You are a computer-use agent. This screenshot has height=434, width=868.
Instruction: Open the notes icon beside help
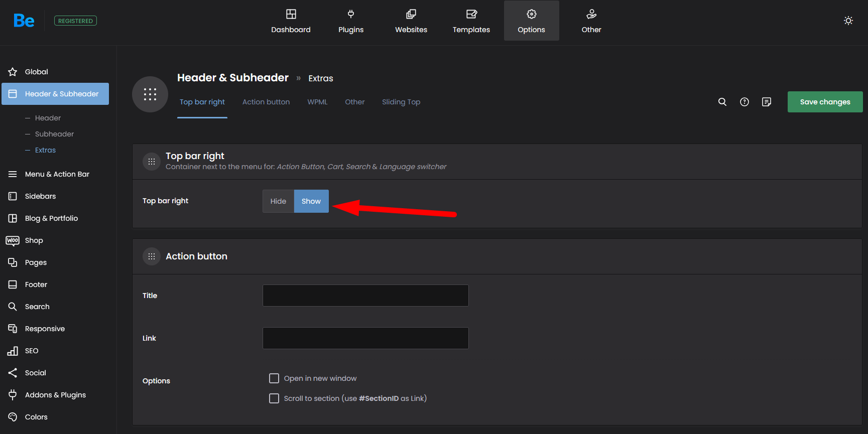(766, 102)
